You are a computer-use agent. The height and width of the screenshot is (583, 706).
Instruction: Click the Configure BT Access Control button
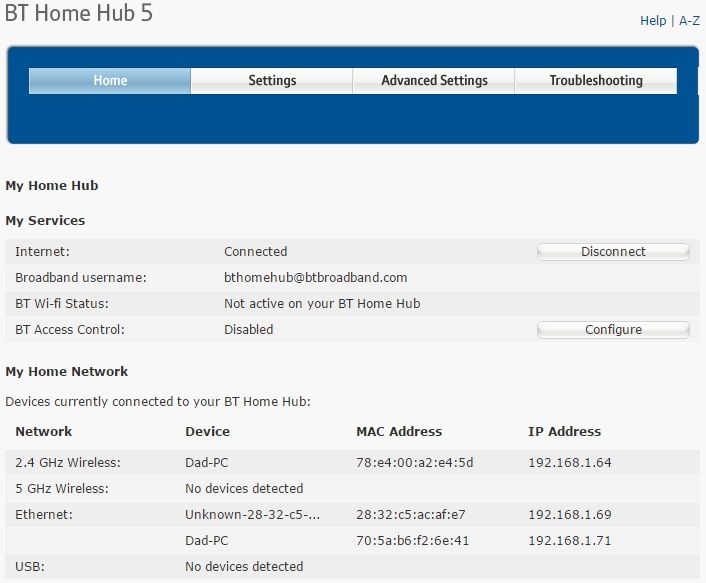[x=613, y=330]
